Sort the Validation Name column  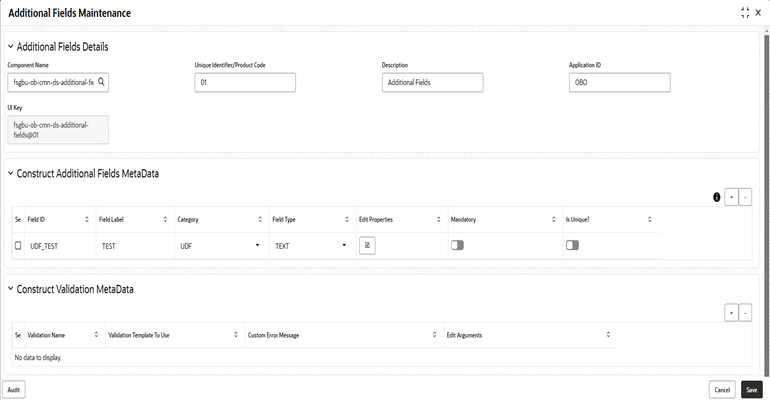96,335
